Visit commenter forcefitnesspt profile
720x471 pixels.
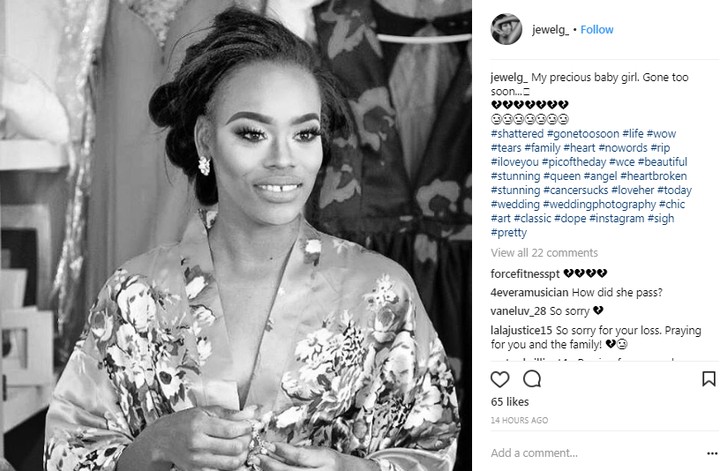(525, 274)
